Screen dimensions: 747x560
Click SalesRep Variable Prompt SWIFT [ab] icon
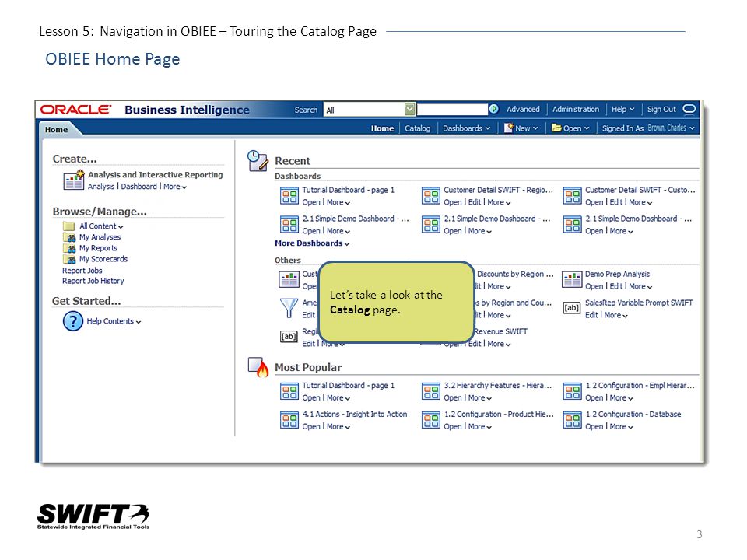[572, 308]
